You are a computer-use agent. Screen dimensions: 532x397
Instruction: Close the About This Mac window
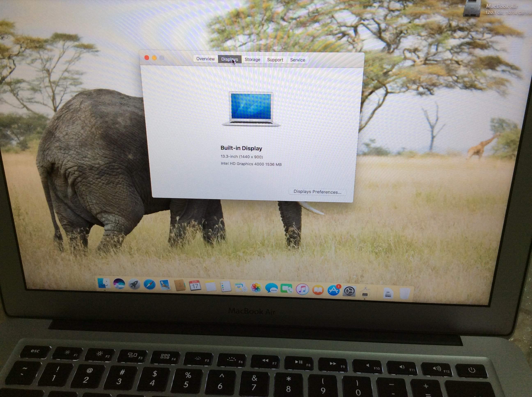click(x=147, y=58)
